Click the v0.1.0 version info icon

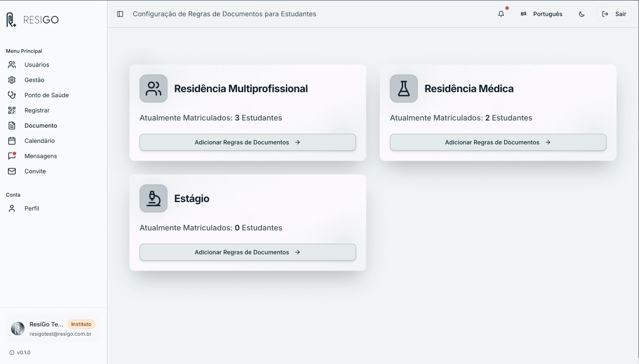coord(12,353)
